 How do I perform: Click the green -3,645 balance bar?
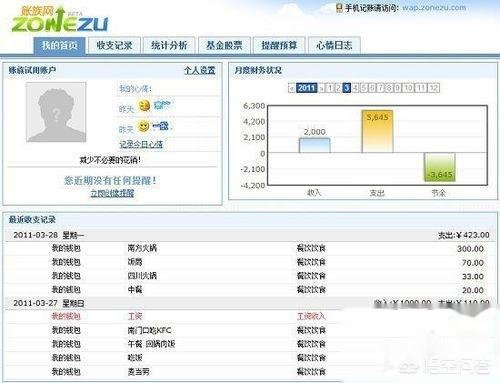tap(439, 167)
